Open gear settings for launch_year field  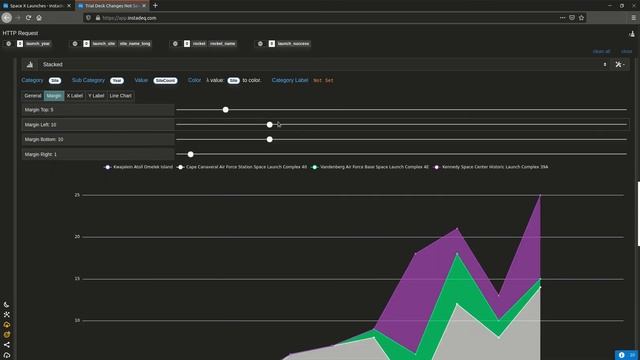(x=9, y=44)
